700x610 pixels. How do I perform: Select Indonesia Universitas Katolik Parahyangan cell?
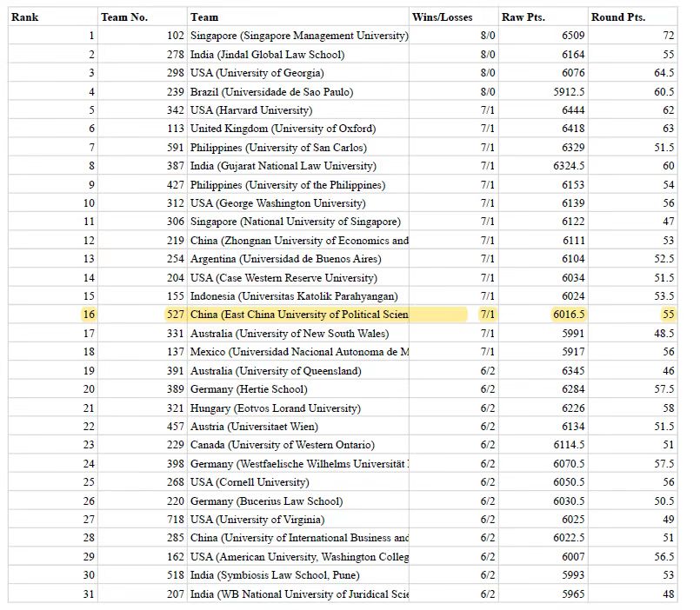click(297, 295)
